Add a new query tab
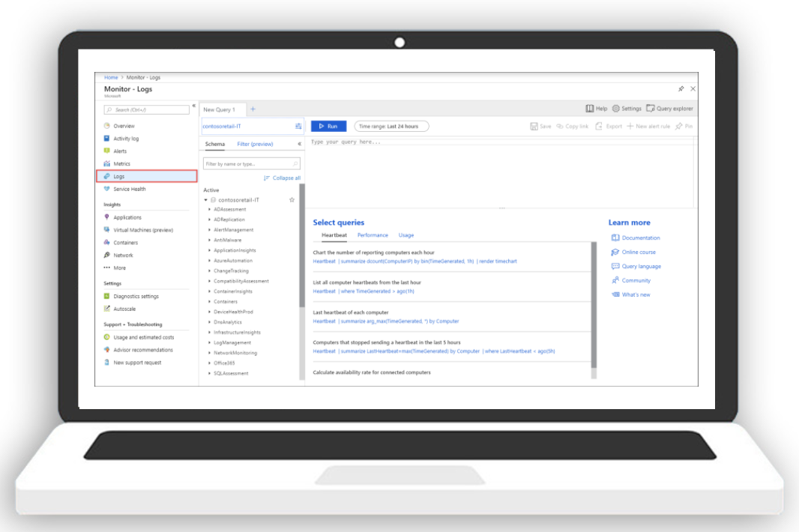The height and width of the screenshot is (532, 799). coord(253,109)
